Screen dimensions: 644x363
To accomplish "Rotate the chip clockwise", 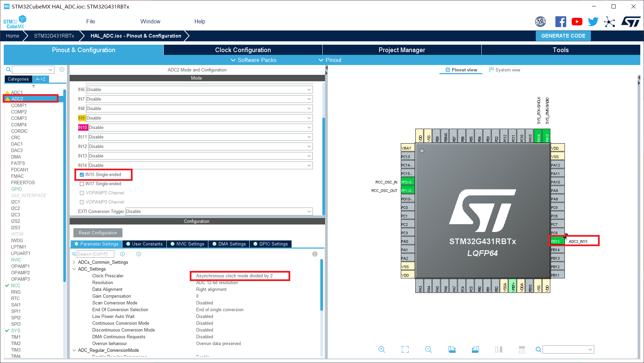I will coord(452,349).
